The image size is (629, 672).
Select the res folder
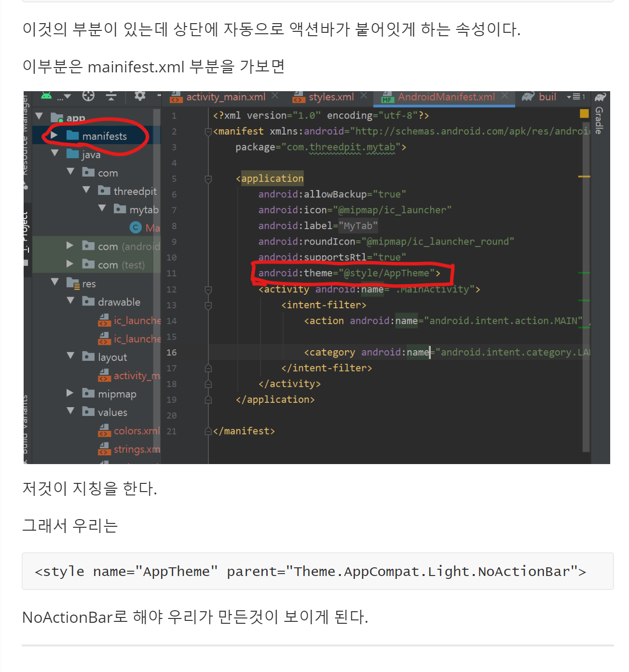coord(81,284)
